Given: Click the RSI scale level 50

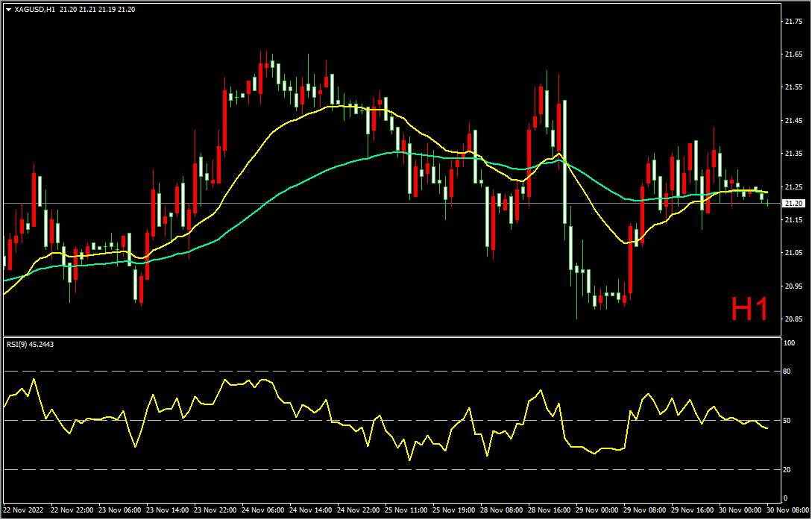Looking at the screenshot, I should point(788,421).
